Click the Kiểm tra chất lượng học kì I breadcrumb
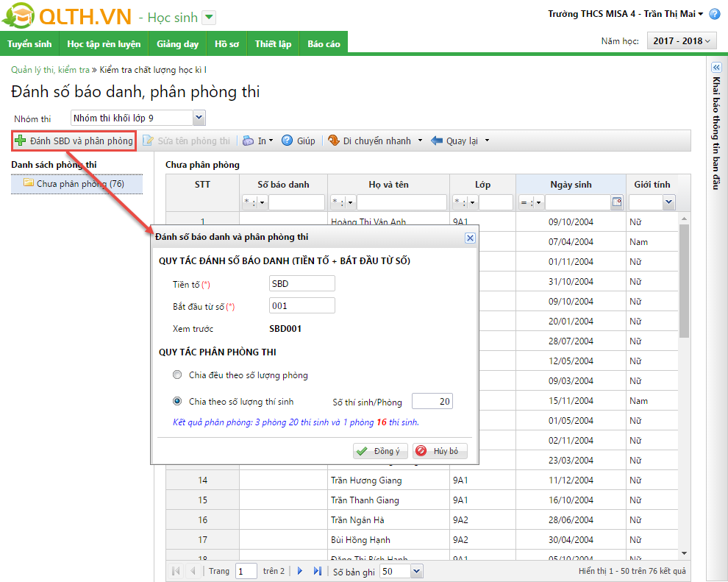 [153, 70]
